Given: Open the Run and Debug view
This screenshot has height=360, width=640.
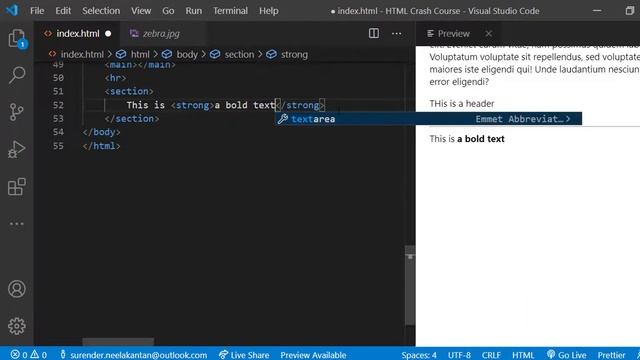Looking at the screenshot, I should coord(16,149).
